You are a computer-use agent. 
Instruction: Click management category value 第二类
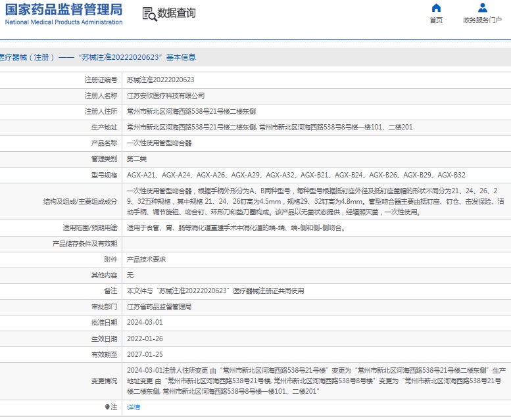pyautogui.click(x=137, y=159)
